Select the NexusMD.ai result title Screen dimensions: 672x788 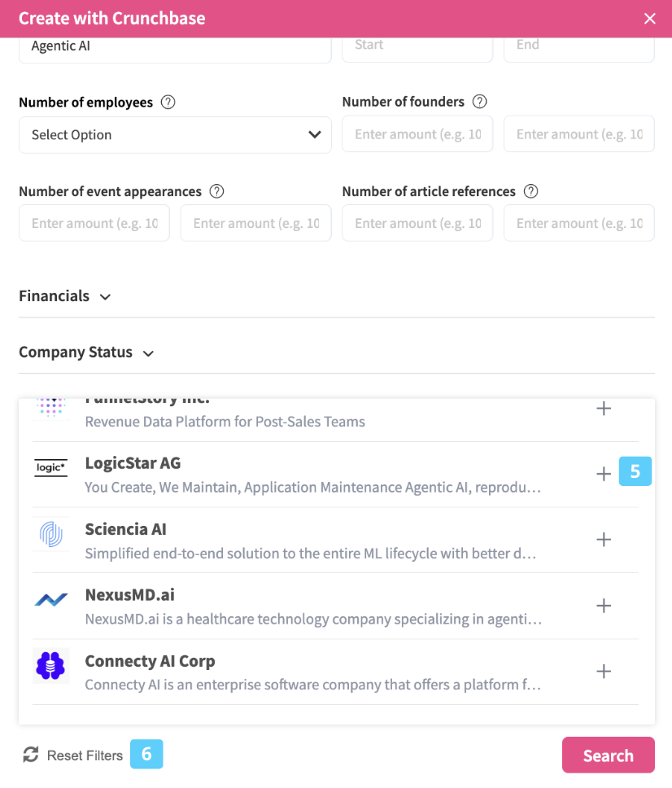point(129,595)
